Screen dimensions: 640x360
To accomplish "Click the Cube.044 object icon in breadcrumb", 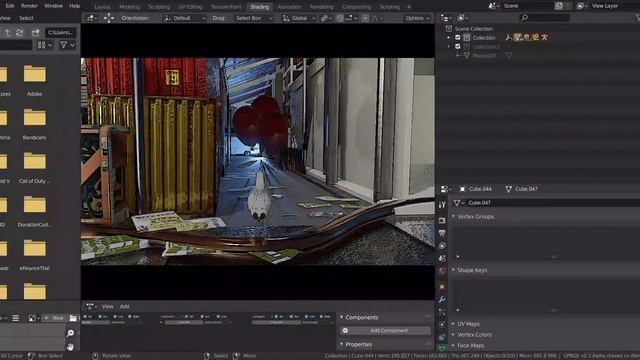I will pos(462,189).
